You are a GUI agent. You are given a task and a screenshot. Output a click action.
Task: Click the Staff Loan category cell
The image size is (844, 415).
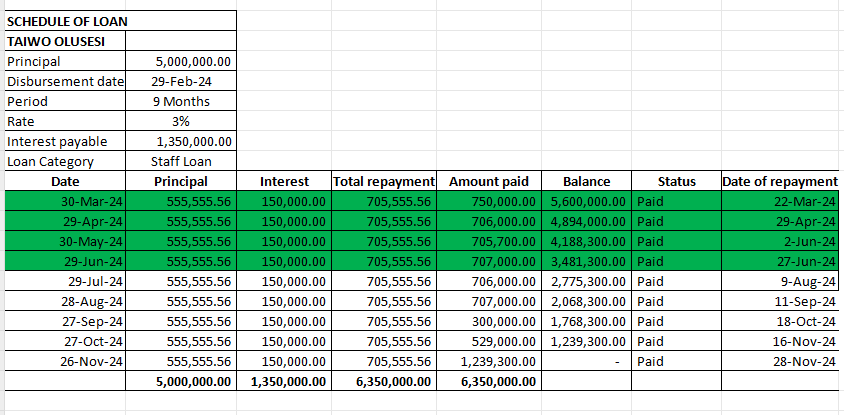[x=180, y=161]
